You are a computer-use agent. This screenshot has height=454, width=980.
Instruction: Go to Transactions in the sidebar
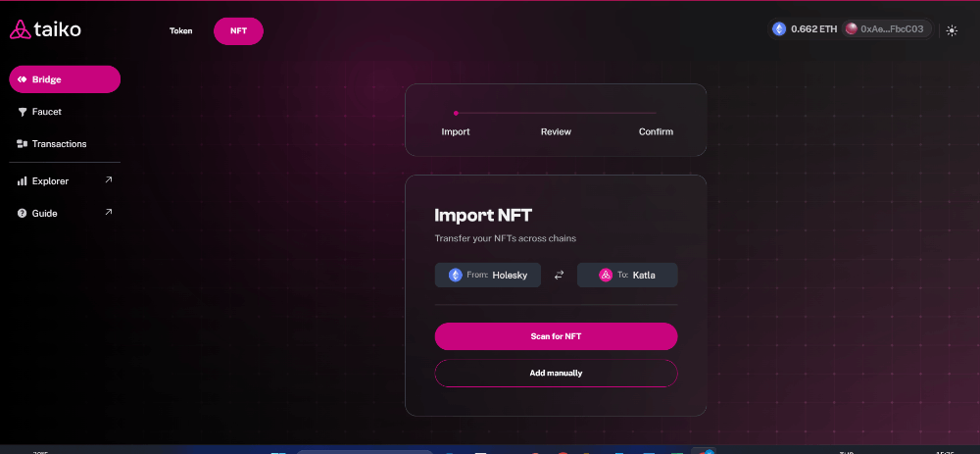(x=59, y=144)
